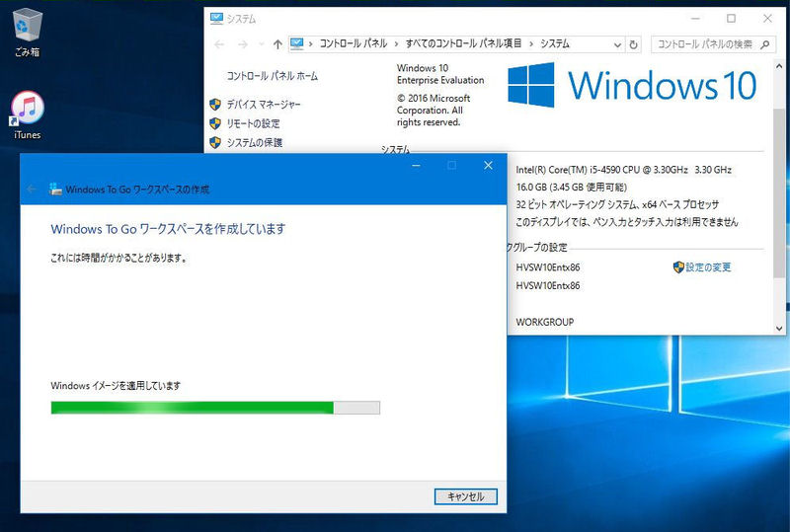The height and width of the screenshot is (532, 790).
Task: Click shield icon beside リモートの設定
Action: coord(215,123)
